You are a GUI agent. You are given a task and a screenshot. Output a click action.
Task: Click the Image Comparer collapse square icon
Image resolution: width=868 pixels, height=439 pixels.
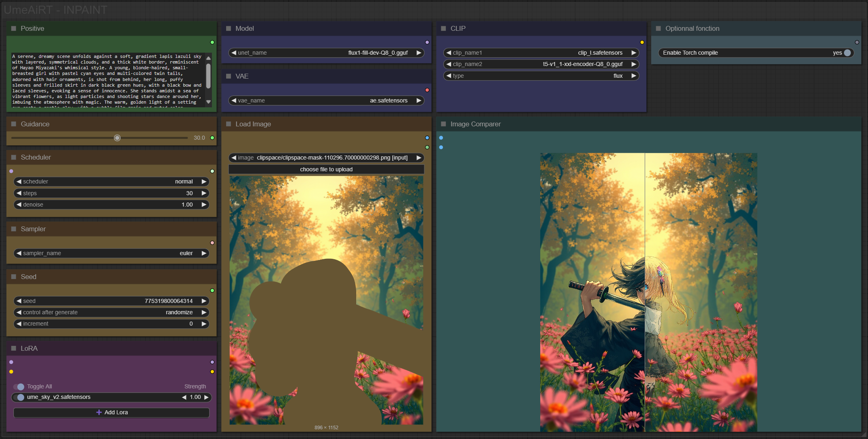pyautogui.click(x=443, y=124)
